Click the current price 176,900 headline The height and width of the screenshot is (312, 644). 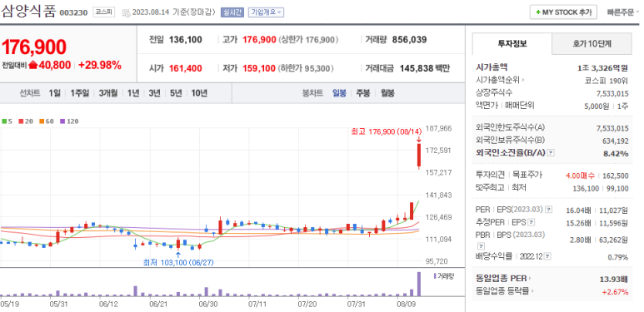pyautogui.click(x=34, y=47)
